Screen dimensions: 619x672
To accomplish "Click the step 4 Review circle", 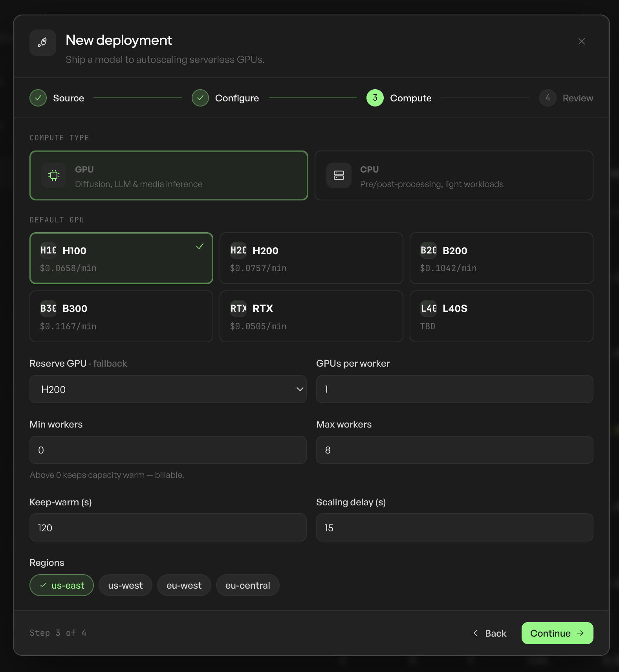I will [x=548, y=98].
